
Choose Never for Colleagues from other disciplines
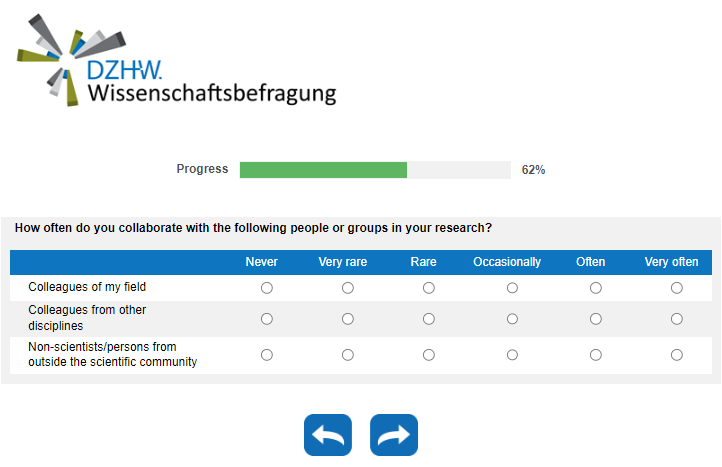point(267,319)
